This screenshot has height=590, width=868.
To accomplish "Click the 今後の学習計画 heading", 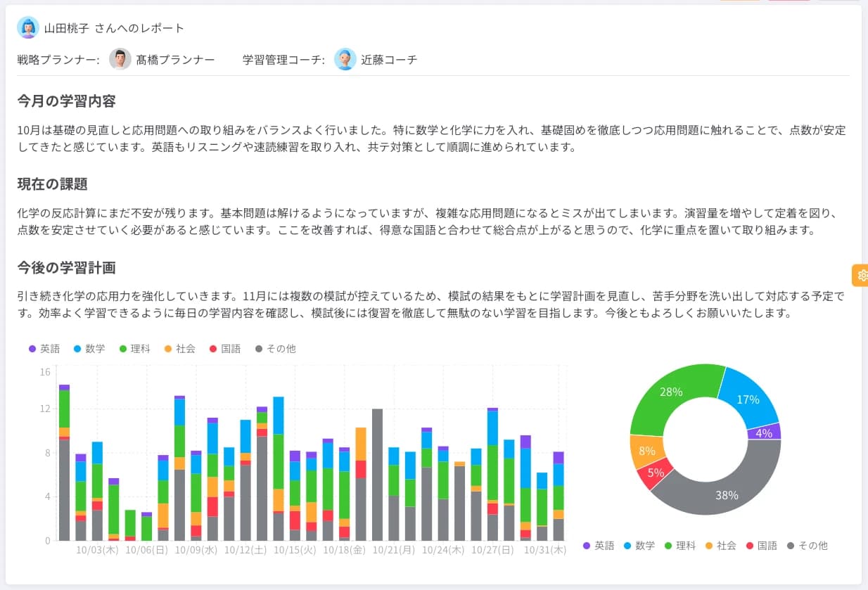I will pos(67,267).
